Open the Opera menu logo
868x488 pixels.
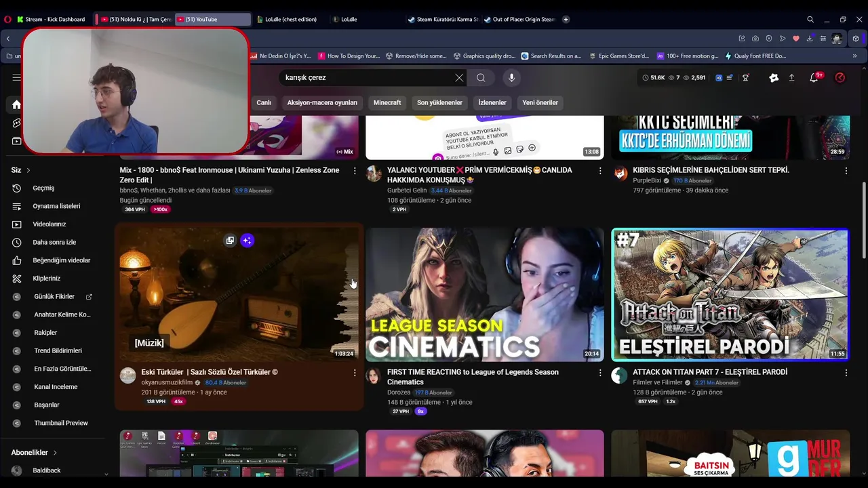(7, 20)
